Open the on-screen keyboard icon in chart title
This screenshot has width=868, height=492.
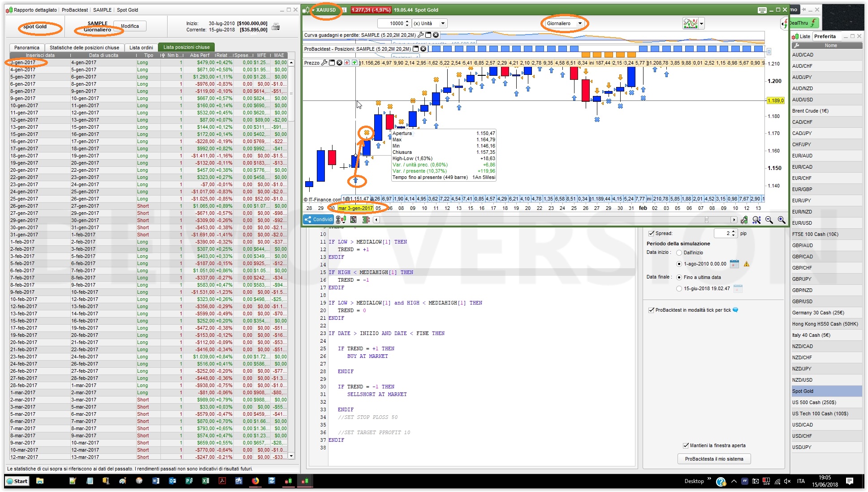point(762,10)
